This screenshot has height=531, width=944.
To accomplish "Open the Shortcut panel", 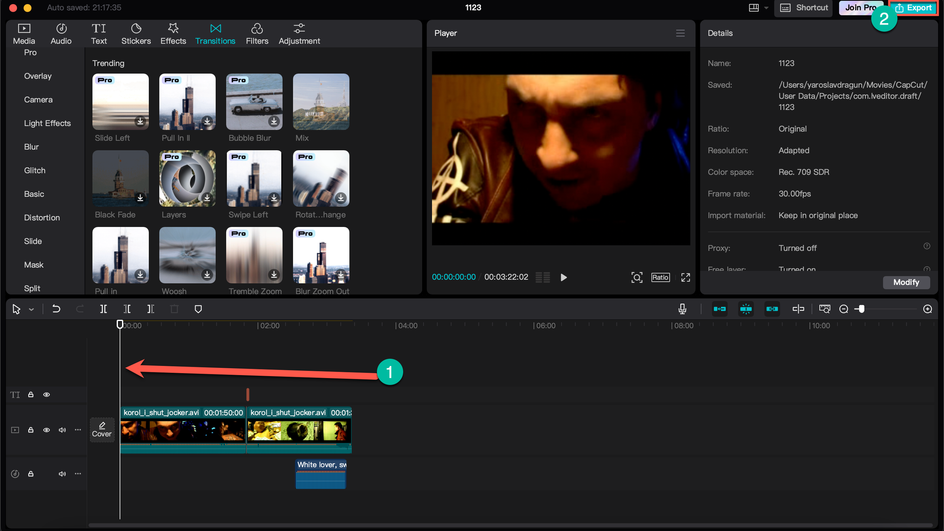I will tap(804, 8).
